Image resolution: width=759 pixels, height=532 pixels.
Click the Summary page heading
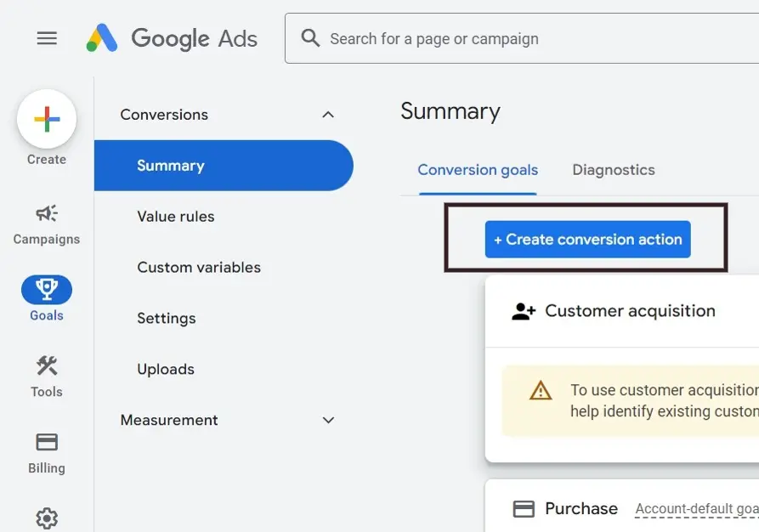click(450, 111)
